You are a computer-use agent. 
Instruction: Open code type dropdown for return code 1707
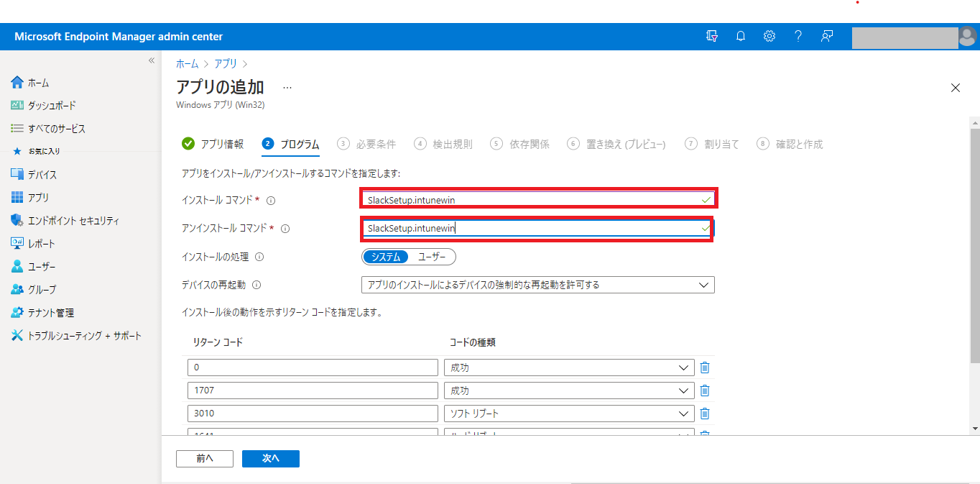(569, 391)
